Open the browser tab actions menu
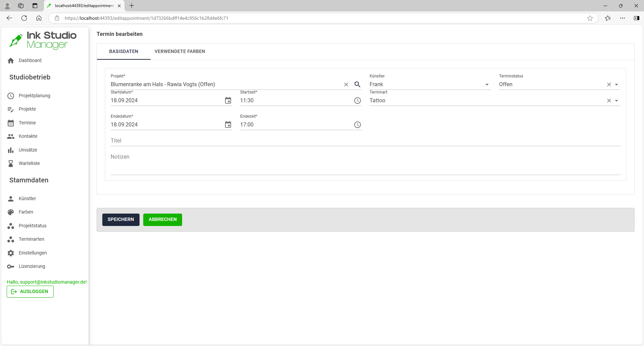Image resolution: width=644 pixels, height=346 pixels. pyautogui.click(x=35, y=6)
